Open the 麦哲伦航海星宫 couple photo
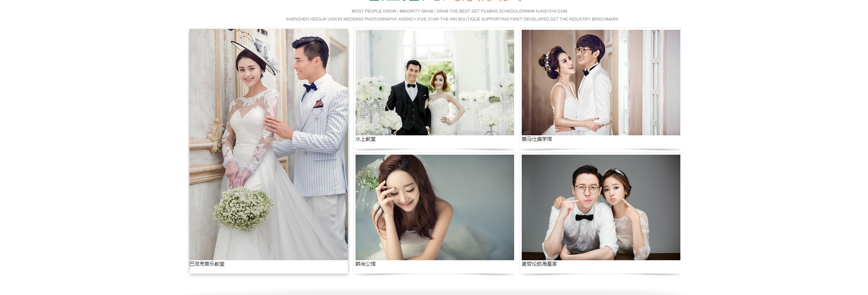 [601, 207]
